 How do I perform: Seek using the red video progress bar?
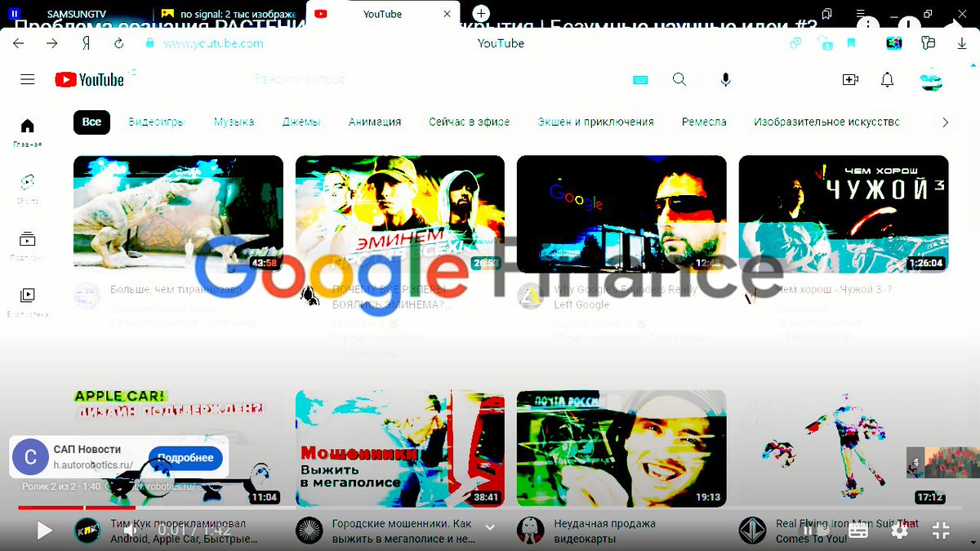[x=490, y=508]
